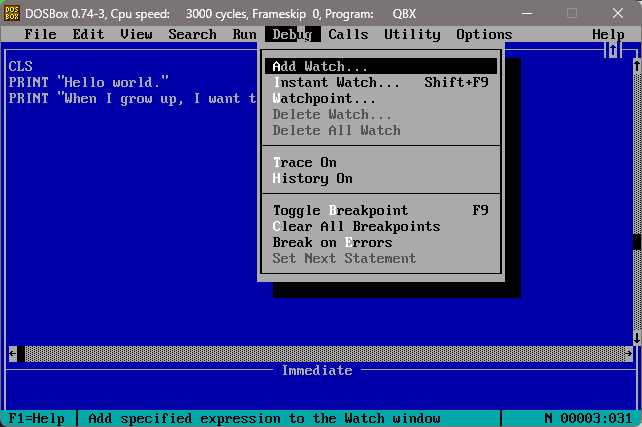
Task: Open the Run menu
Action: 244,34
